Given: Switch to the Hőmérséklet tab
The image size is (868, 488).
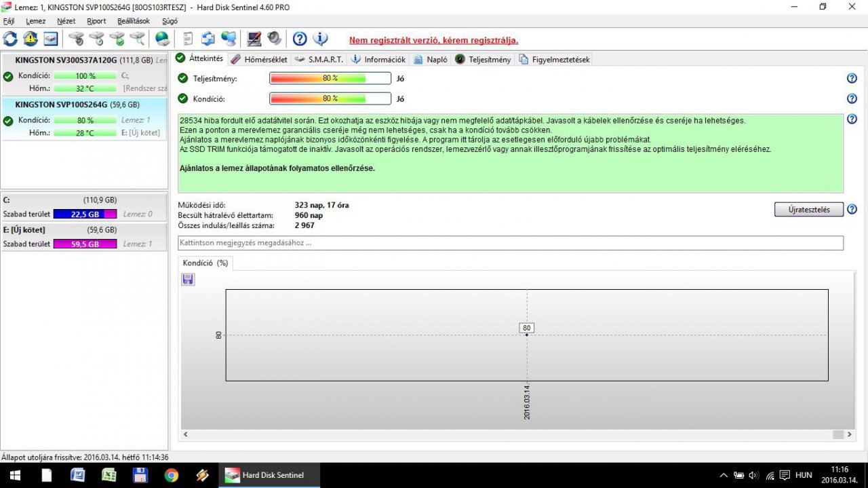Looking at the screenshot, I should pos(260,59).
